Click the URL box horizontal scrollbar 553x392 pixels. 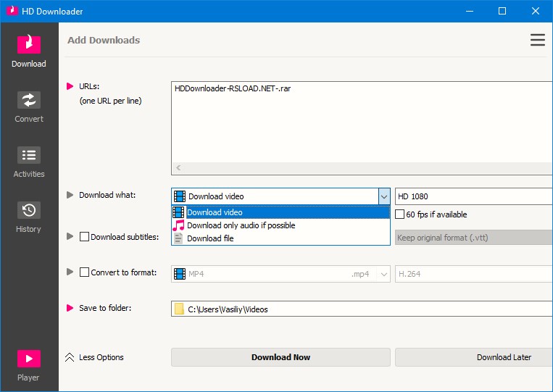tap(362, 168)
